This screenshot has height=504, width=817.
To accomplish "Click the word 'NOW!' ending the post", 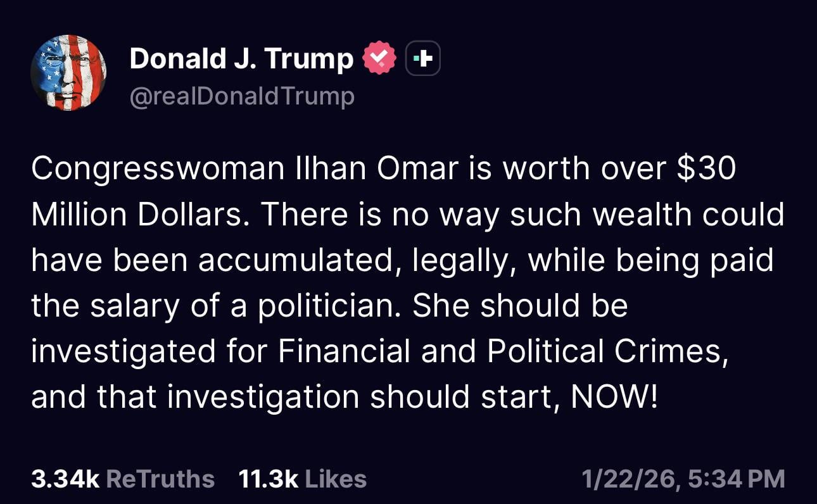I will click(614, 398).
